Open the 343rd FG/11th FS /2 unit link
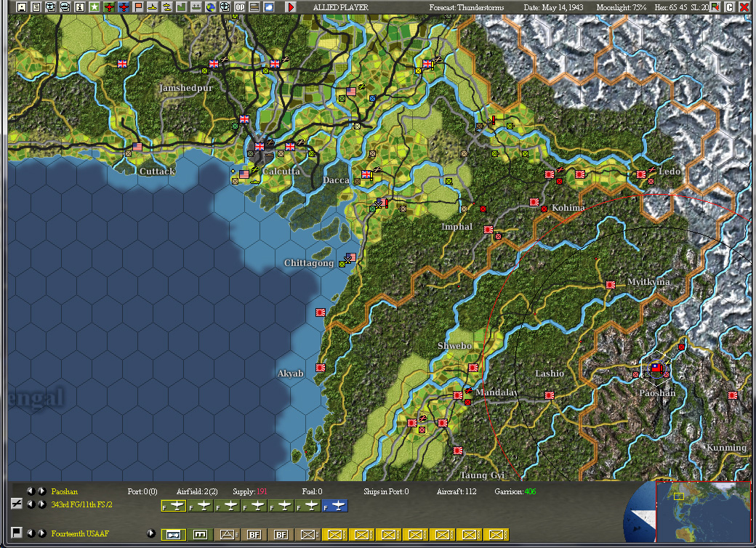The height and width of the screenshot is (548, 756). (x=81, y=504)
